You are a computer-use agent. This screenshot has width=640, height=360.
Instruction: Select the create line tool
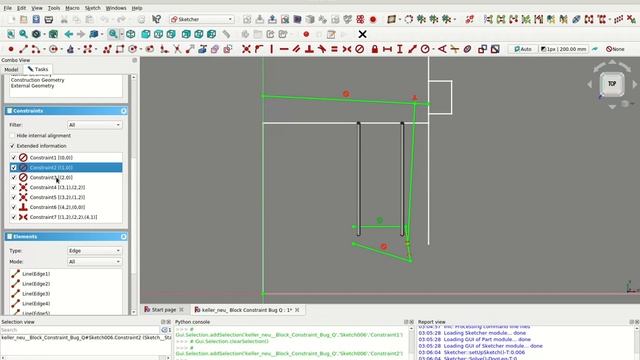click(x=23, y=49)
